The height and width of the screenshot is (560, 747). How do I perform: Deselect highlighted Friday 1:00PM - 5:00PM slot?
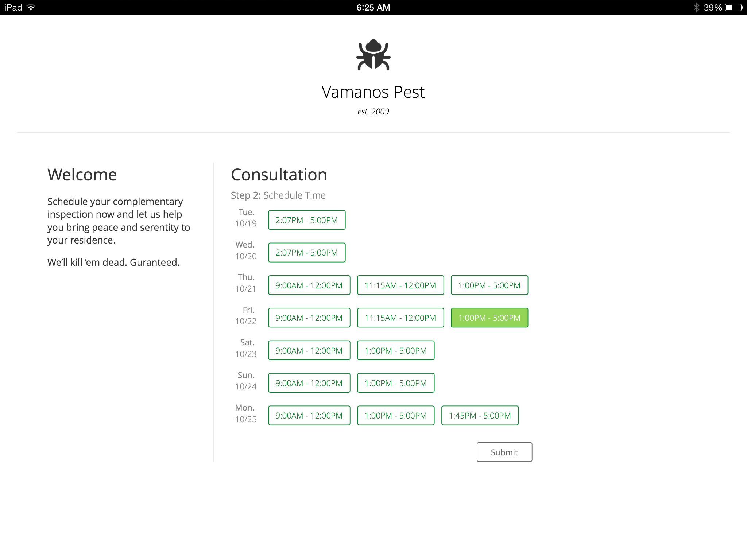pos(489,318)
